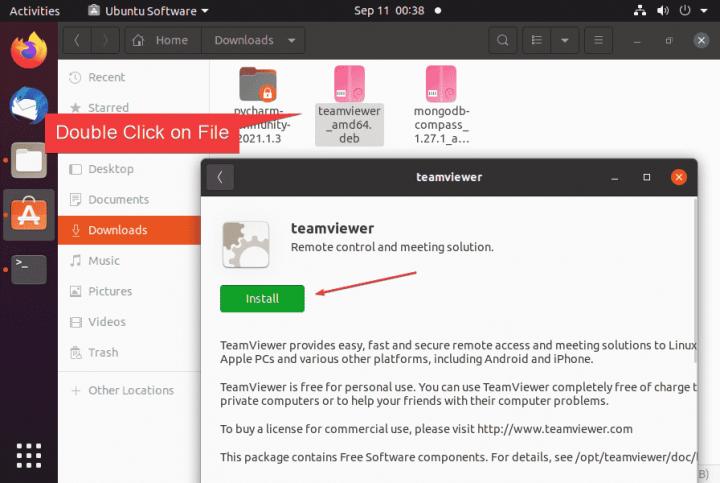Select the mongodb-compass package file

(441, 104)
